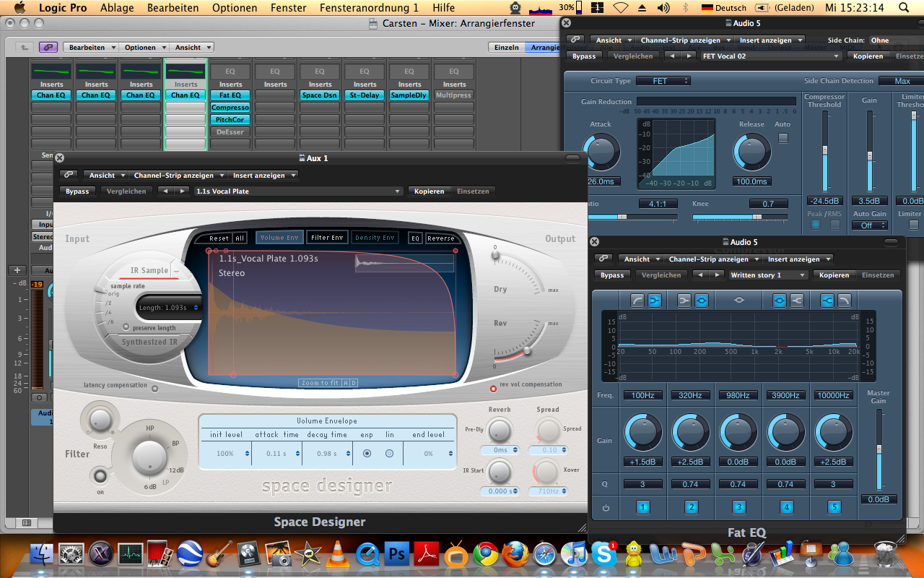Select the exp envelope mode
Screen dimensions: 924x578
(x=367, y=453)
